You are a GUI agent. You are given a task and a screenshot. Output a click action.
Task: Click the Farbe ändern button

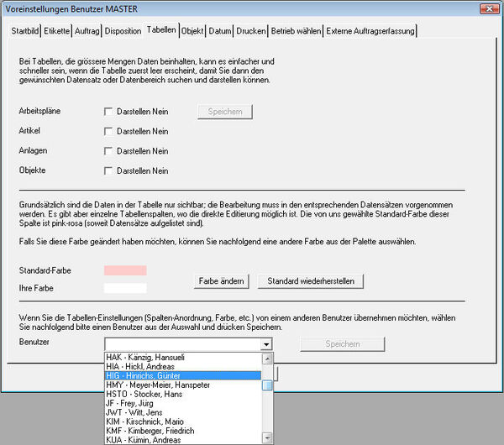(x=223, y=280)
